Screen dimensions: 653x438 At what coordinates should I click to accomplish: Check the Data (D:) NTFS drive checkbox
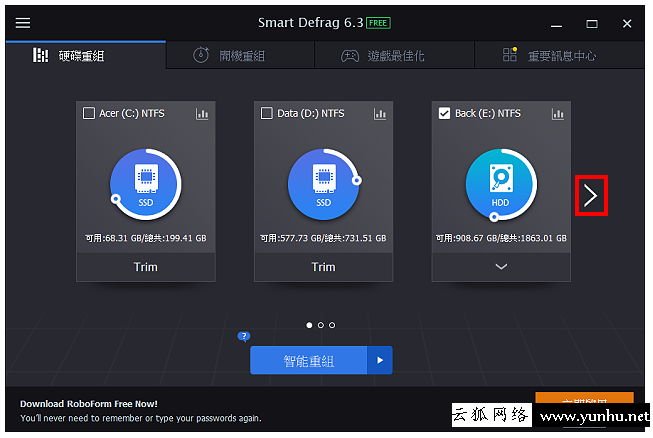pyautogui.click(x=267, y=113)
